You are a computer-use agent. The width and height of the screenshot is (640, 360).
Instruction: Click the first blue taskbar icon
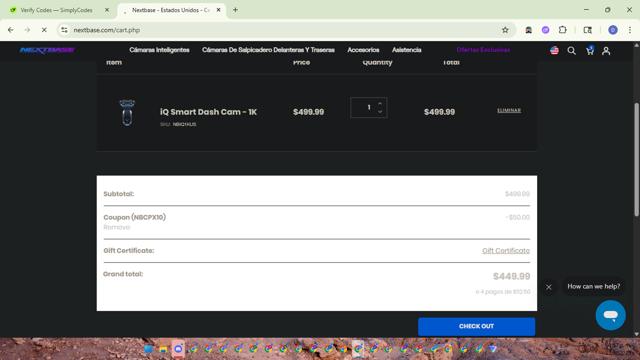pyautogui.click(x=148, y=349)
